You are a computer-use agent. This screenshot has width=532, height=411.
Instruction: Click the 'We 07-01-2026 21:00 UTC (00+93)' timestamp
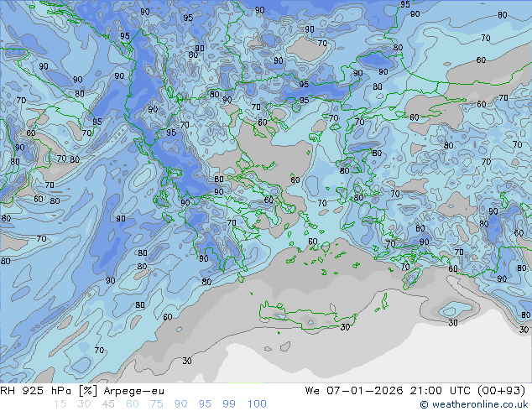coord(415,391)
